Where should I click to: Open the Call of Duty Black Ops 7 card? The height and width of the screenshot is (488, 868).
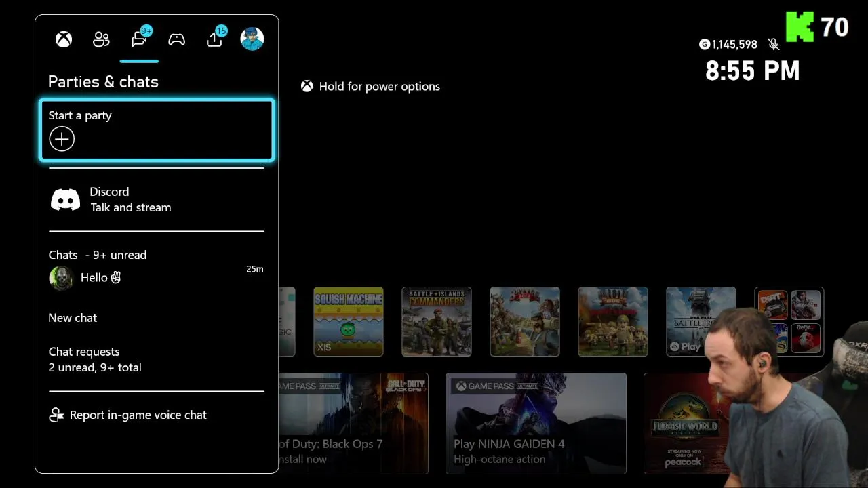pyautogui.click(x=353, y=424)
